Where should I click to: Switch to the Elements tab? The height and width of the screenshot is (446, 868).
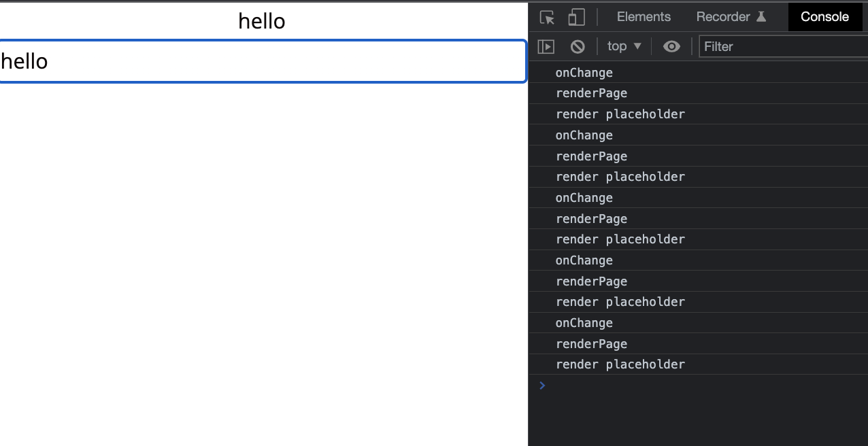(644, 17)
